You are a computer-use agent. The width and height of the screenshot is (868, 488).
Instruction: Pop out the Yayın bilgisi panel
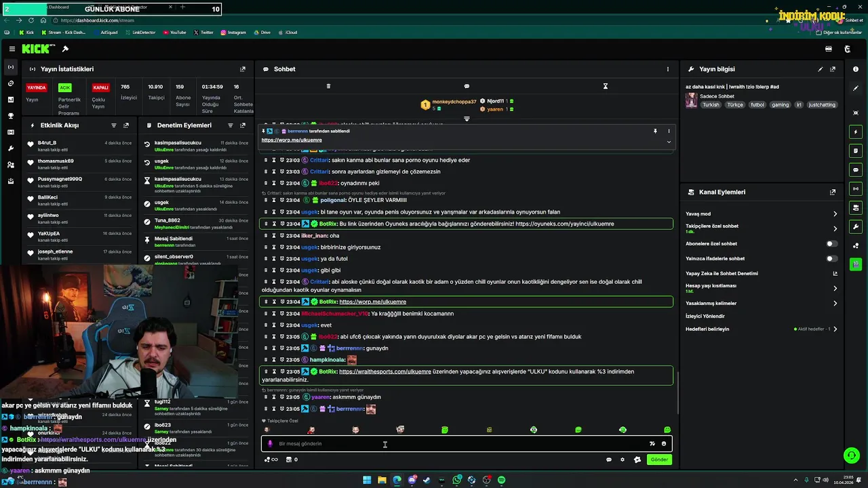833,69
